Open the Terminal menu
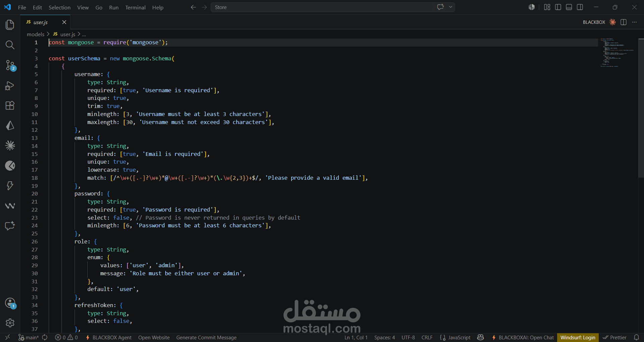Screen dimensions: 644x342 pyautogui.click(x=135, y=7)
